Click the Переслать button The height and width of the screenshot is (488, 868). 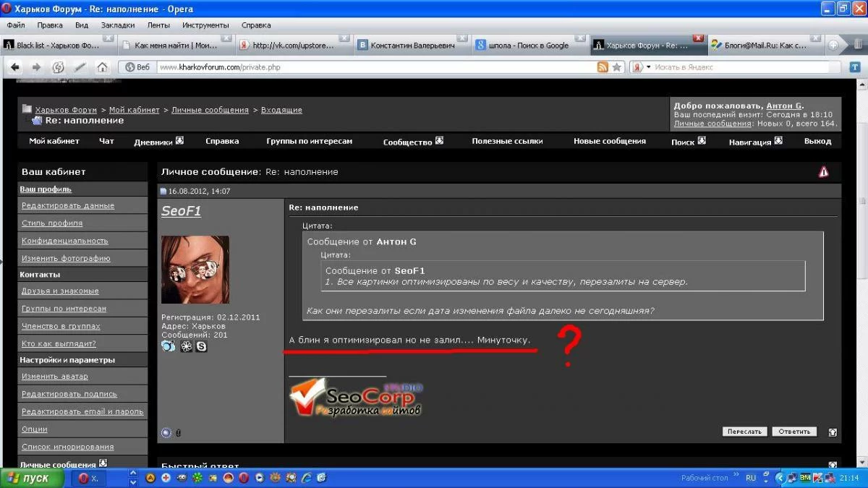coord(744,432)
